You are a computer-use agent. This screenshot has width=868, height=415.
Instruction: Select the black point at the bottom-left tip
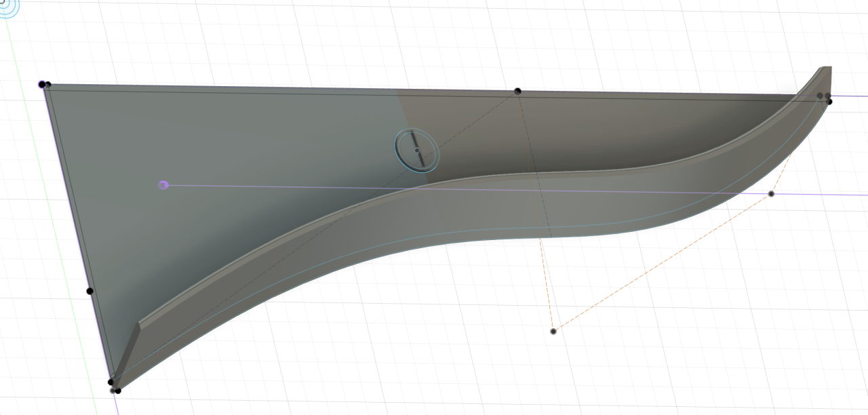click(x=117, y=391)
